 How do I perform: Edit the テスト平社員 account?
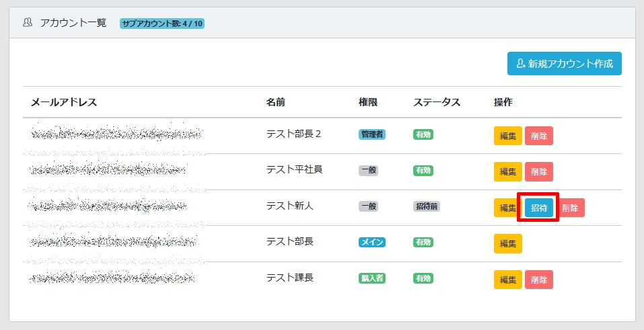507,172
